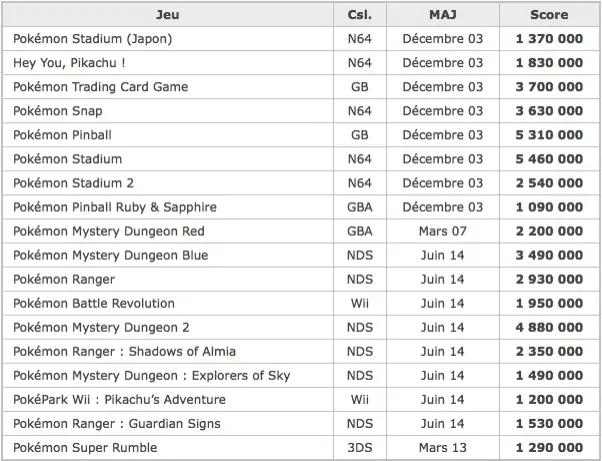The width and height of the screenshot is (602, 461).
Task: Select the Pokémon Stadium (Japon) row title
Action: (x=93, y=39)
